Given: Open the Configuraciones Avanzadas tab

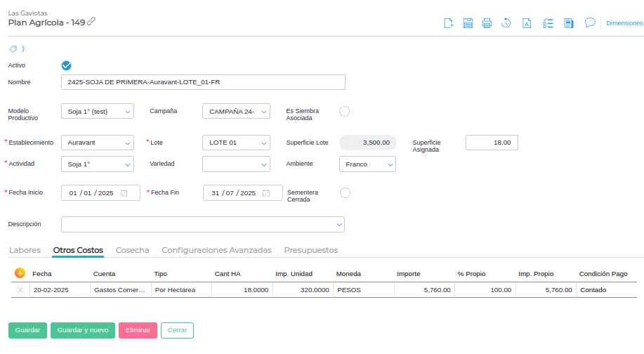Looking at the screenshot, I should click(216, 250).
